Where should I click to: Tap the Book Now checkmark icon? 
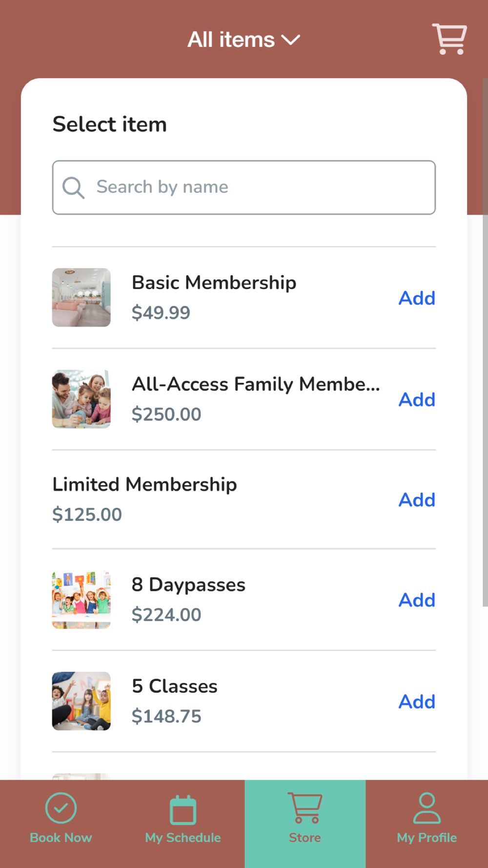coord(61,808)
